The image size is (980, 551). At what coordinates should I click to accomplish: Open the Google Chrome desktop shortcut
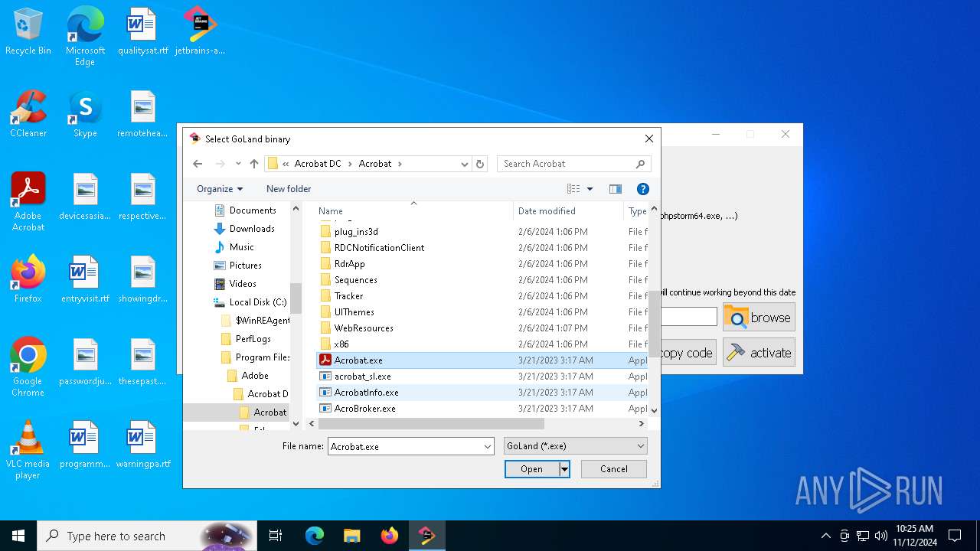click(x=28, y=367)
